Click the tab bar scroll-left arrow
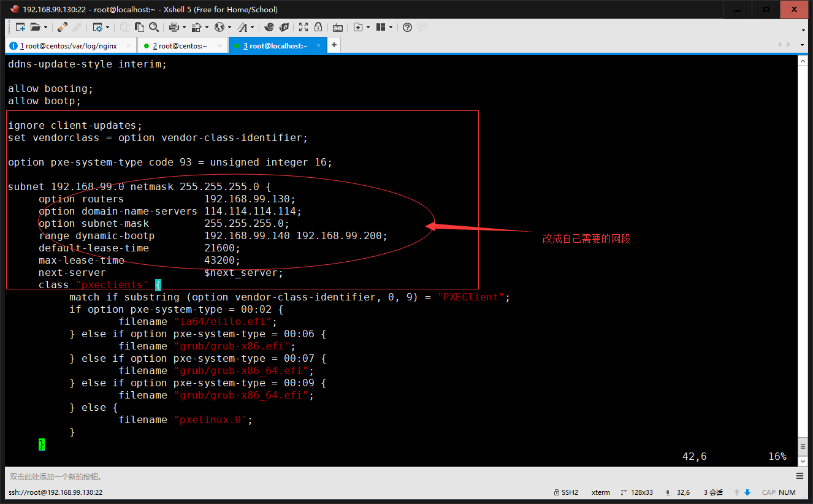 click(x=780, y=45)
